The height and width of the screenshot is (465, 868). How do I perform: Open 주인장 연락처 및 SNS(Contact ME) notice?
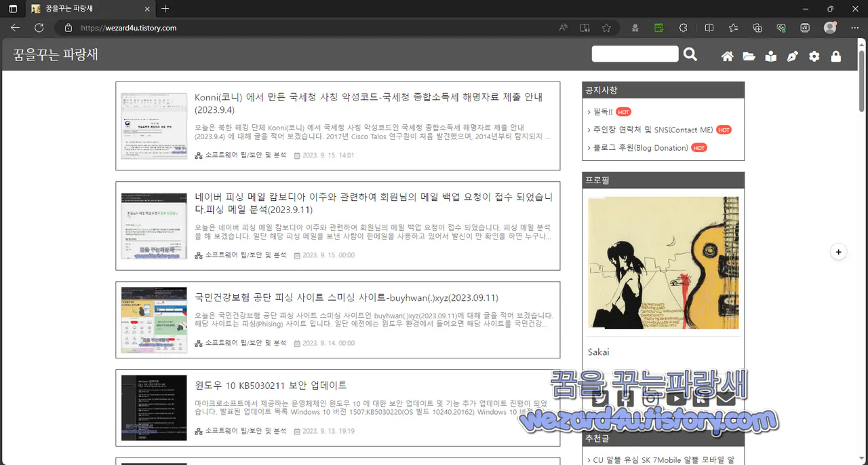pos(653,130)
